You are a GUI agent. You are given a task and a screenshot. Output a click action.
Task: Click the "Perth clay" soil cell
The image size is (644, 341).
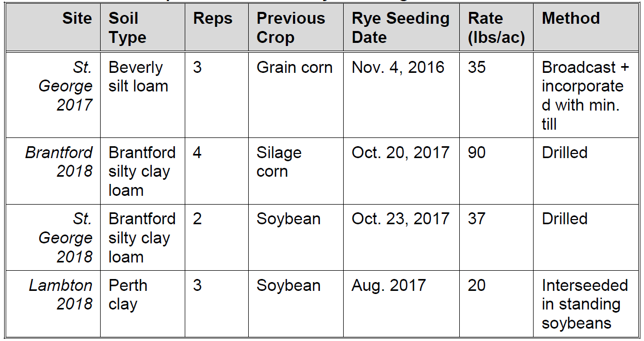point(127,295)
